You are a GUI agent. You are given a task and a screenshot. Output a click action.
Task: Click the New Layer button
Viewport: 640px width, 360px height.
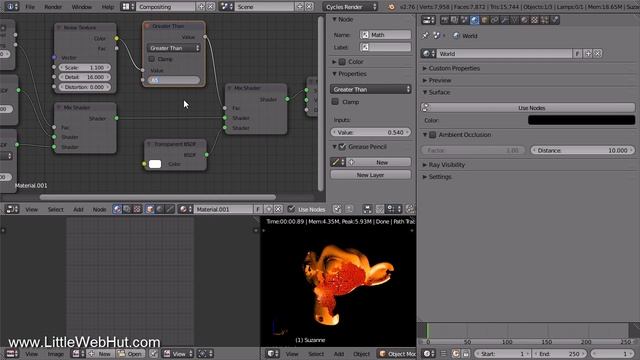click(x=371, y=175)
